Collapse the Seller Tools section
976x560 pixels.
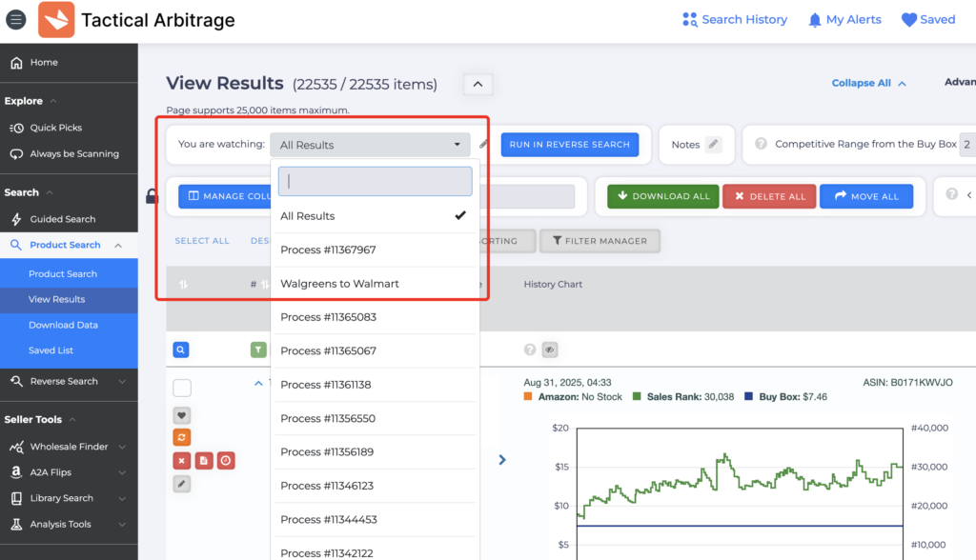[72, 419]
